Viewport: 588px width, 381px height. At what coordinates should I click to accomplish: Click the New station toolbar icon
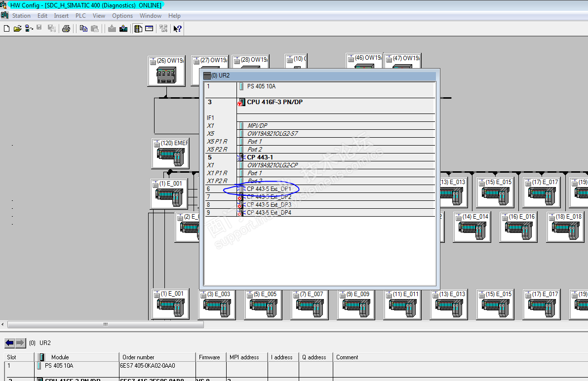point(6,29)
